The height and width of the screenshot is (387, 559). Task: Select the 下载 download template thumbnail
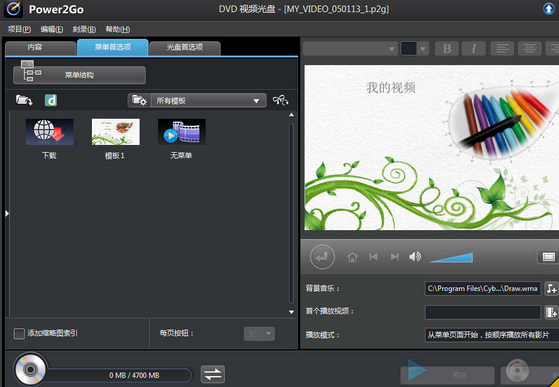[x=50, y=132]
